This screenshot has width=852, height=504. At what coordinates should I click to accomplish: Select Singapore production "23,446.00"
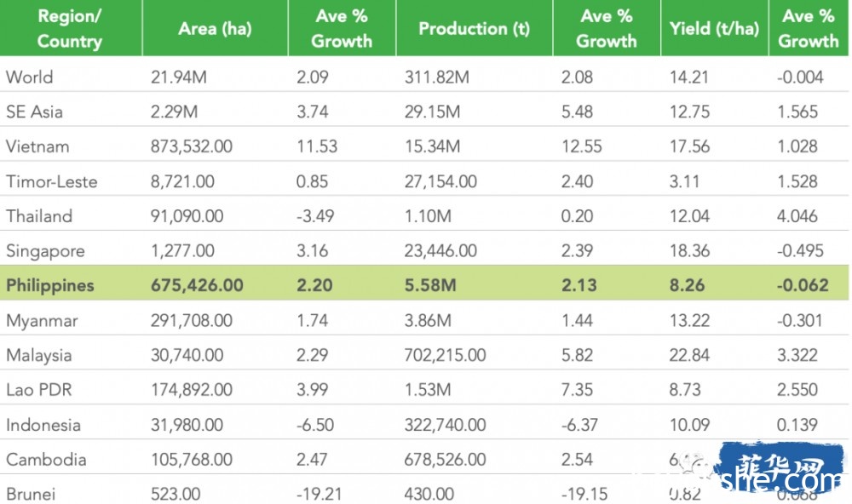pos(440,251)
